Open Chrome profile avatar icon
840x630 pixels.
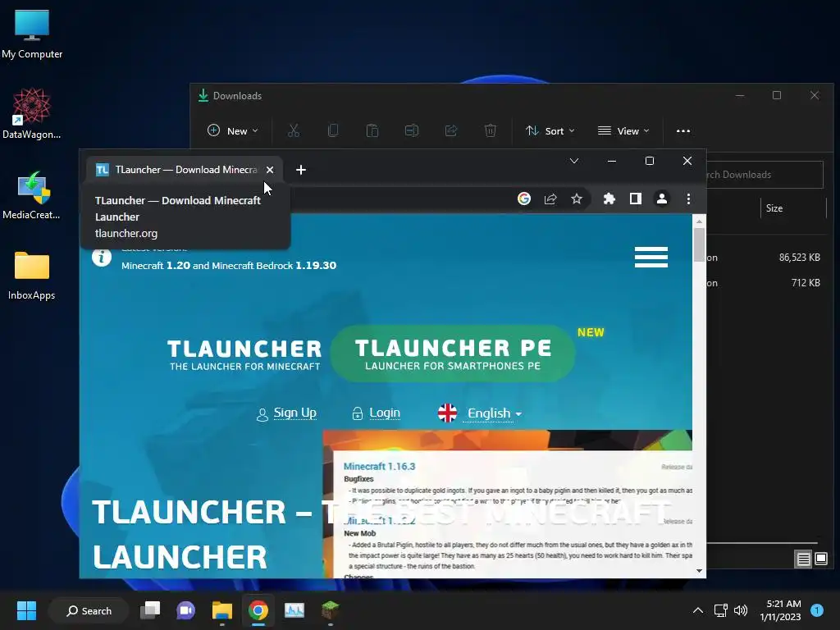[x=662, y=199]
